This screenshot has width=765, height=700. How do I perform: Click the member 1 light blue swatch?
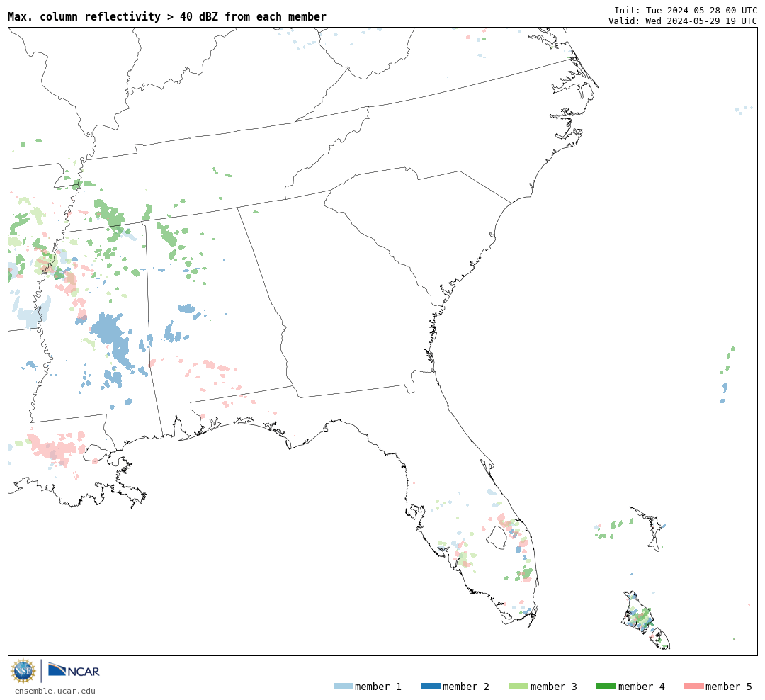(x=343, y=687)
